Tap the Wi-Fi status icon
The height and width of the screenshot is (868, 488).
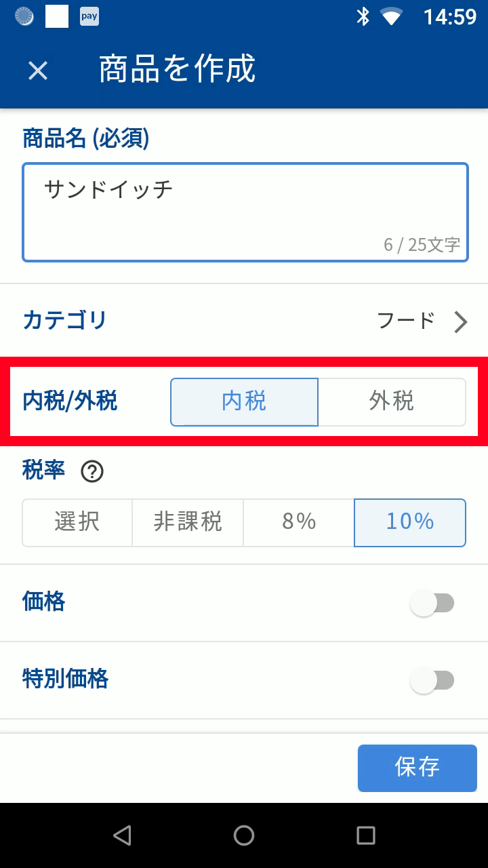(392, 16)
